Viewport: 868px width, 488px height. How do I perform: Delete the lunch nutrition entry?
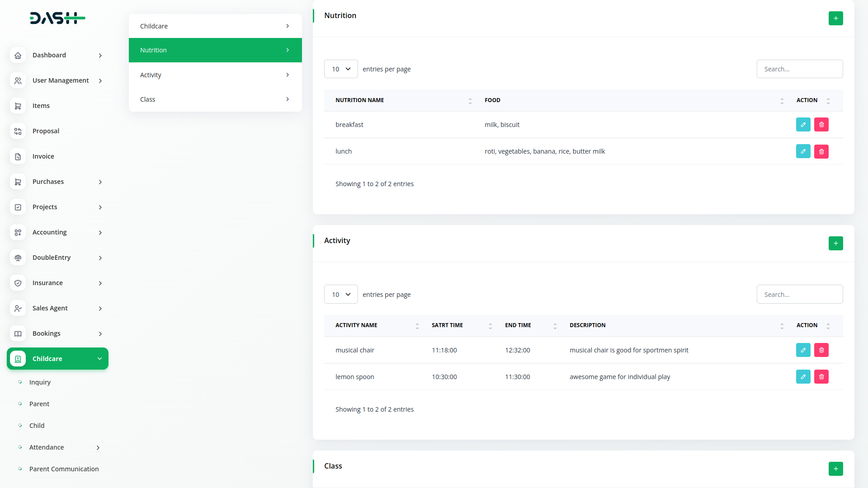click(821, 151)
